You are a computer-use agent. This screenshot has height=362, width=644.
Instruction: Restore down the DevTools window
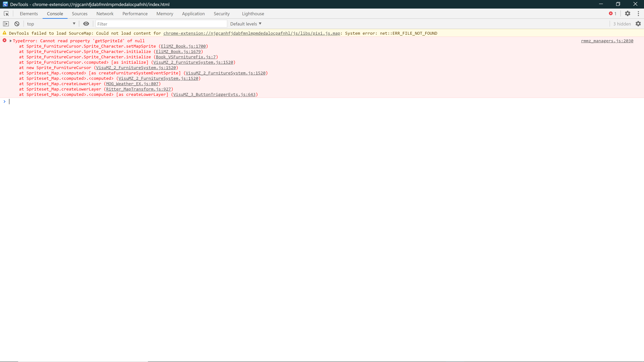[618, 4]
